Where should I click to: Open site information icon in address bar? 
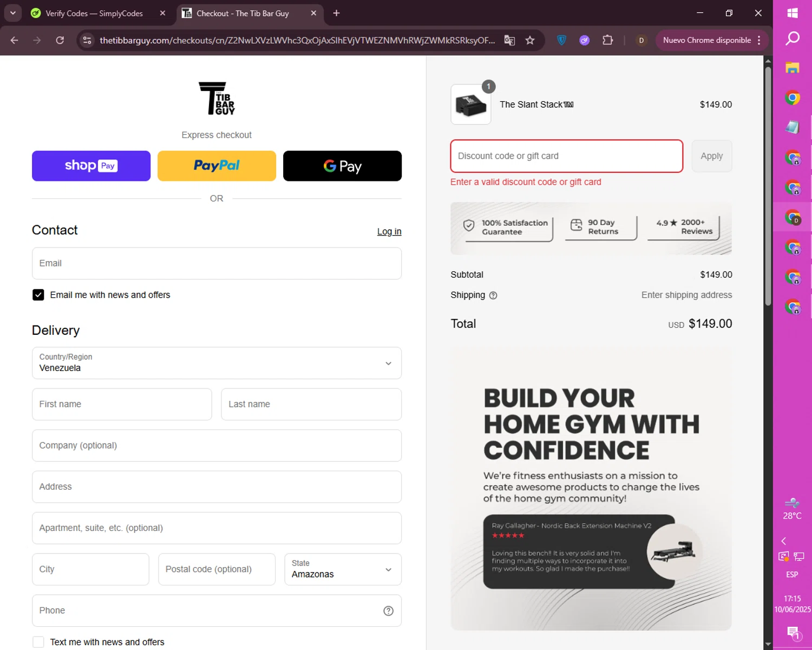[87, 40]
